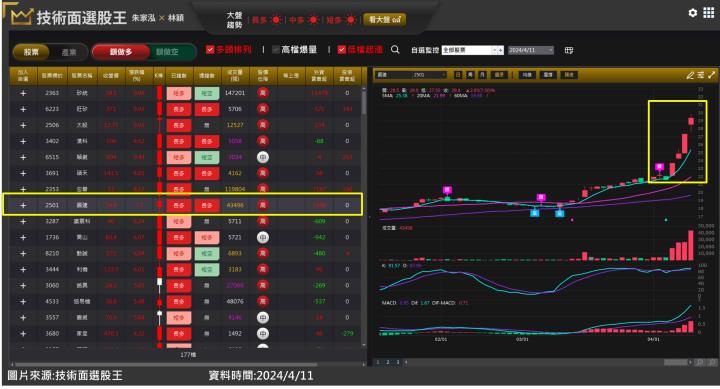The height and width of the screenshot is (389, 720).
Task: Add stock 8210 to watchlist
Action: point(23,254)
